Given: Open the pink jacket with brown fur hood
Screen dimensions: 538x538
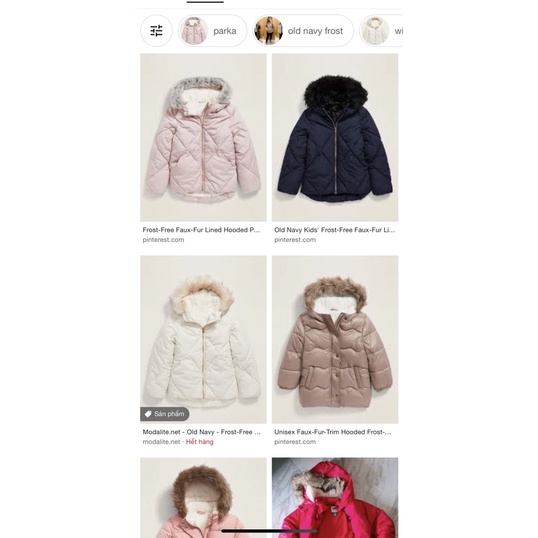Looking at the screenshot, I should [x=203, y=498].
